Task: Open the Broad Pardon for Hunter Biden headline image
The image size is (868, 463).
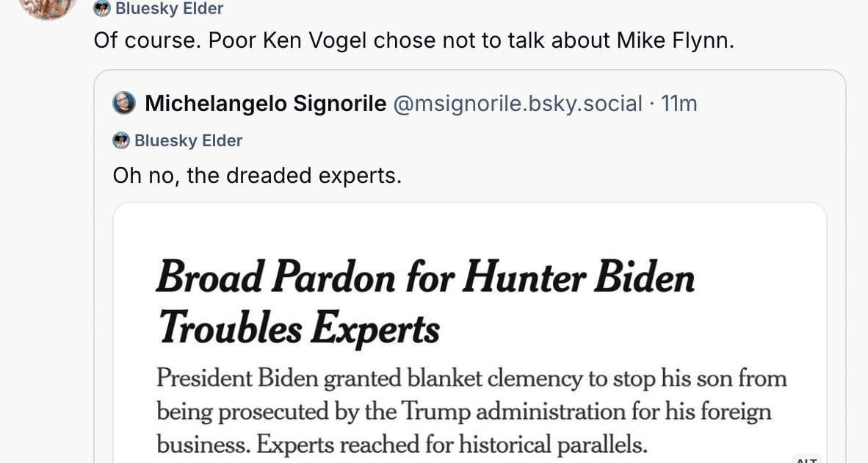Action: tap(469, 333)
